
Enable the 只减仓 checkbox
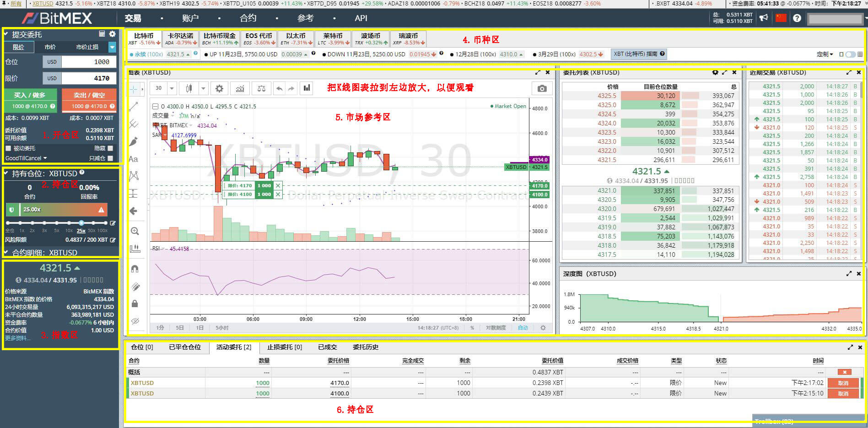pos(110,158)
